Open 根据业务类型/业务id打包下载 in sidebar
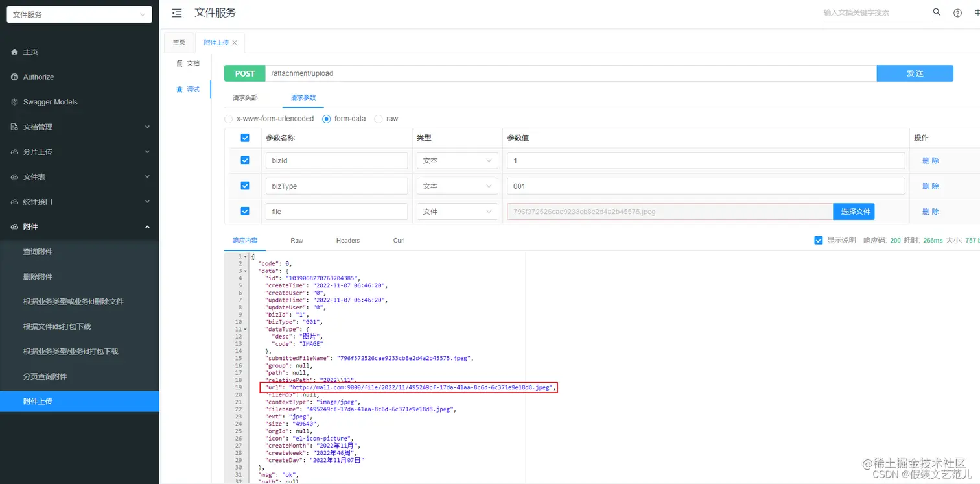Image resolution: width=980 pixels, height=484 pixels. (x=80, y=352)
